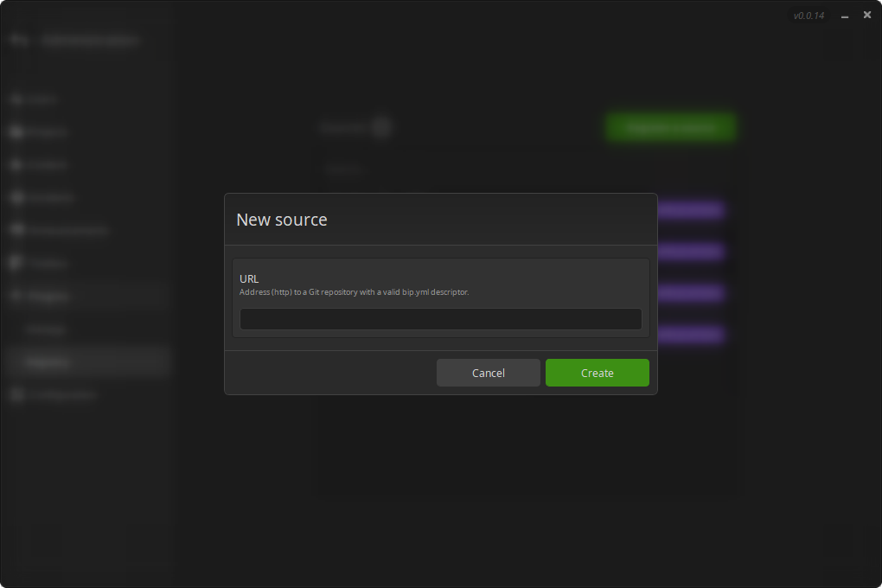Click the blurred back arrow beside Administration
Viewport: 882px width, 588px height.
pos(19,41)
